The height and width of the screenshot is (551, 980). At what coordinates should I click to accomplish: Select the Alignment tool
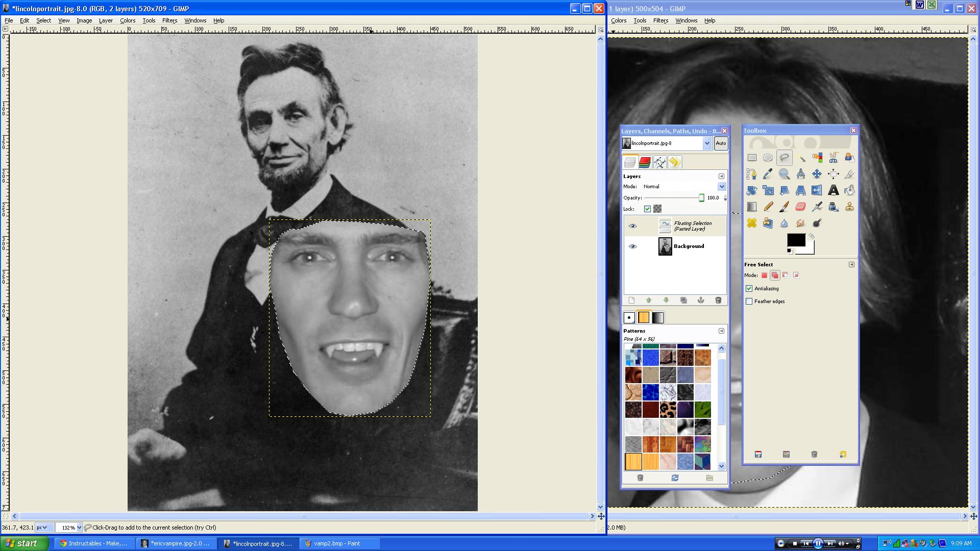(x=834, y=174)
